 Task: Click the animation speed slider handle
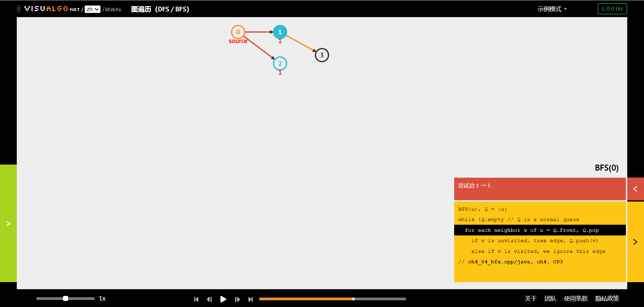click(x=66, y=299)
